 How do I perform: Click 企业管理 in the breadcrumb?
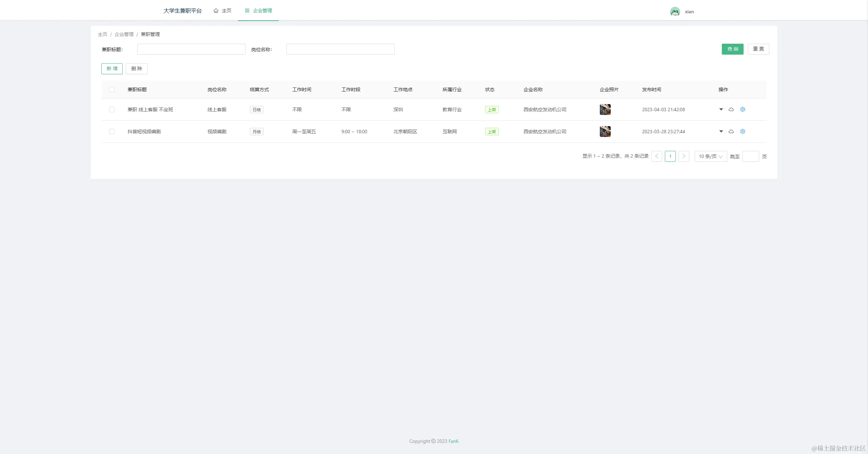pos(124,34)
